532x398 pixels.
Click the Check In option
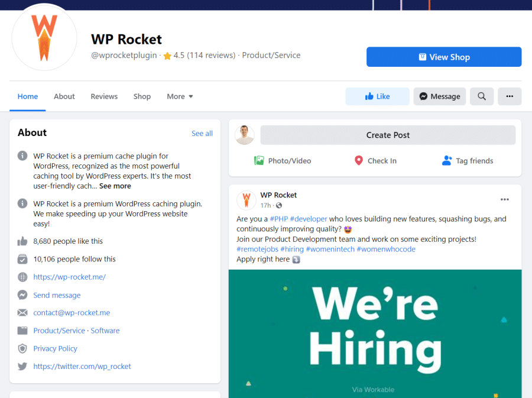375,161
